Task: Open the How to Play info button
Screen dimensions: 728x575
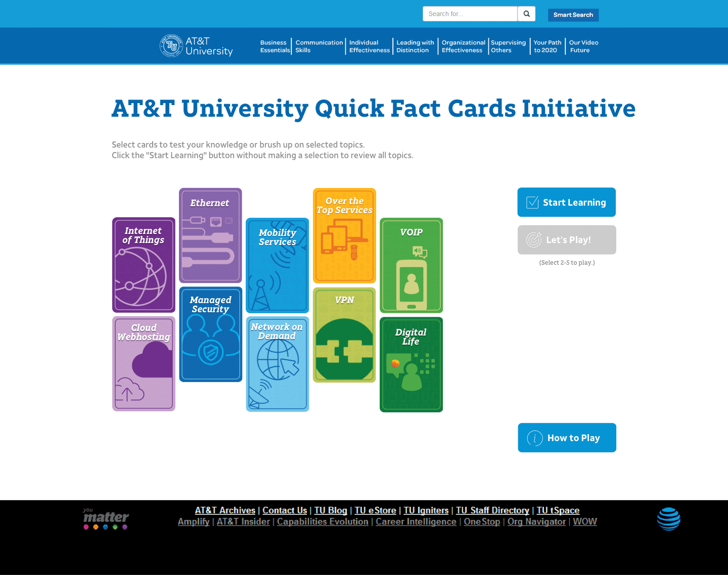Action: pyautogui.click(x=567, y=438)
